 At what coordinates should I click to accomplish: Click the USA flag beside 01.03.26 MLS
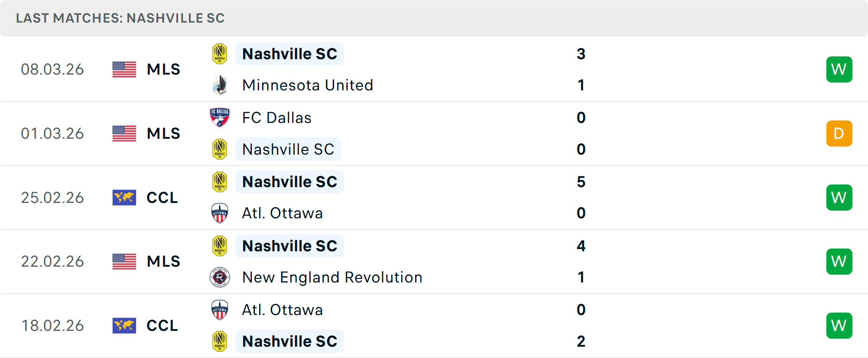point(124,133)
